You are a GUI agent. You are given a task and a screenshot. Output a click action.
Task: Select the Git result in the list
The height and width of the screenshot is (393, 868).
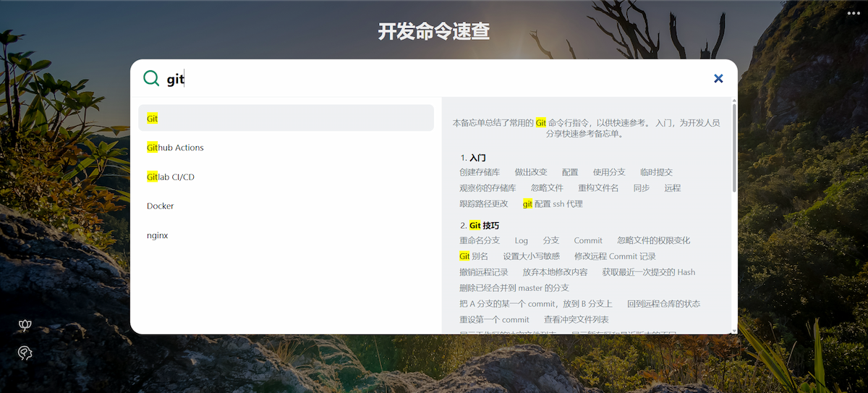coord(286,118)
